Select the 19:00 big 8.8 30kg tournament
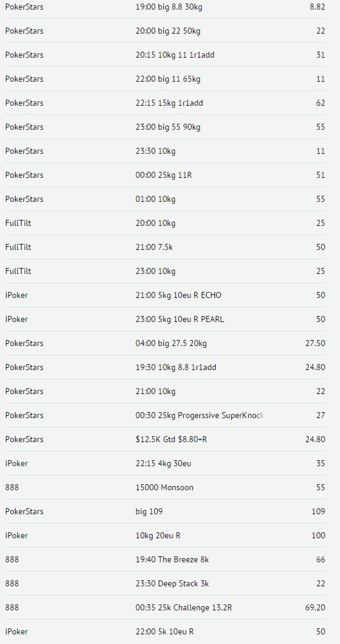 (169, 7)
